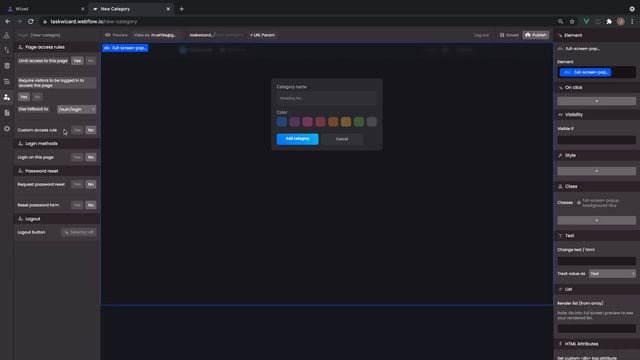The width and height of the screenshot is (640, 360).
Task: Click the View as user selector
Action: point(155,35)
